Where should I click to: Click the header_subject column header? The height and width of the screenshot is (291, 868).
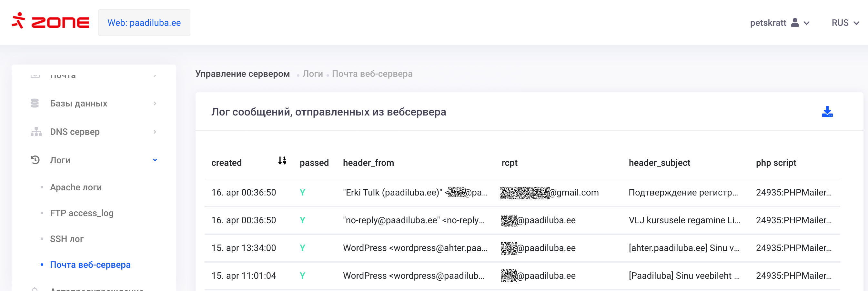659,163
